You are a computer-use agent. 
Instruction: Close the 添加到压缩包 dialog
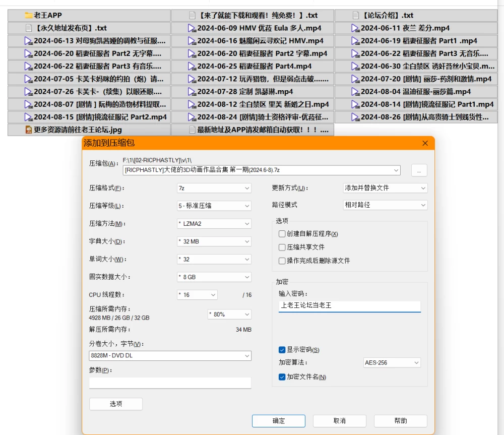[x=425, y=143]
